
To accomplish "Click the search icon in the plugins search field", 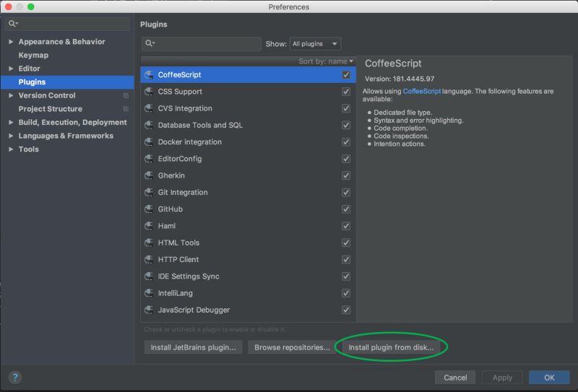I will [150, 43].
